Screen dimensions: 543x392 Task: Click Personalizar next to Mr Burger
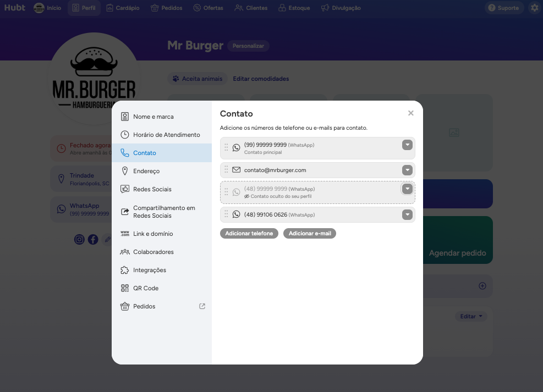point(248,46)
